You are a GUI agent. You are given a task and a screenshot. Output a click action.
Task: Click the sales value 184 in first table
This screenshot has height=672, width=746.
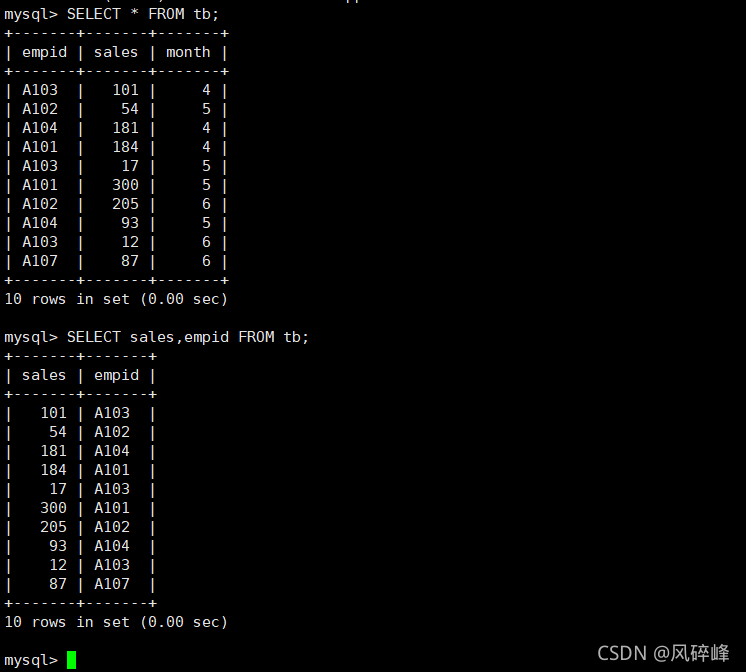(126, 147)
